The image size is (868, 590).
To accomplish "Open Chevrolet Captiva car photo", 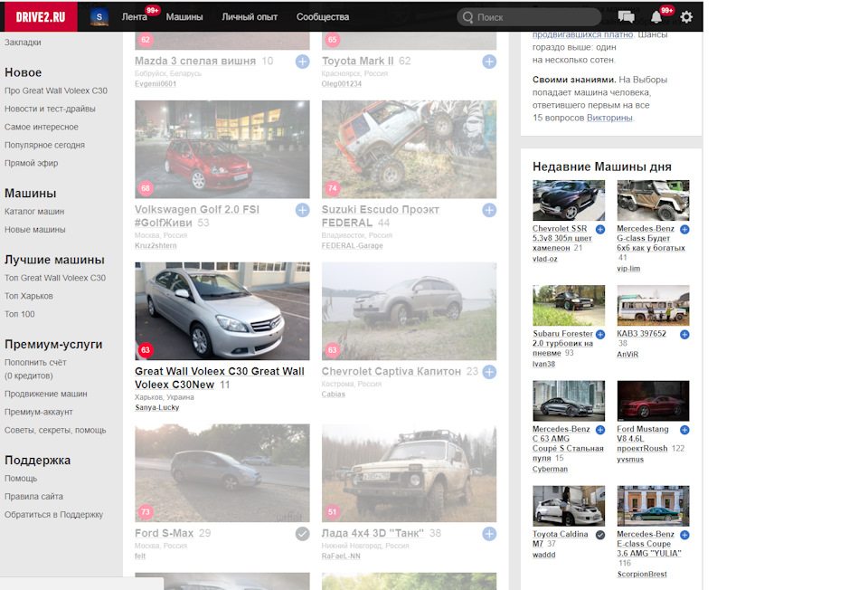I will click(x=409, y=311).
